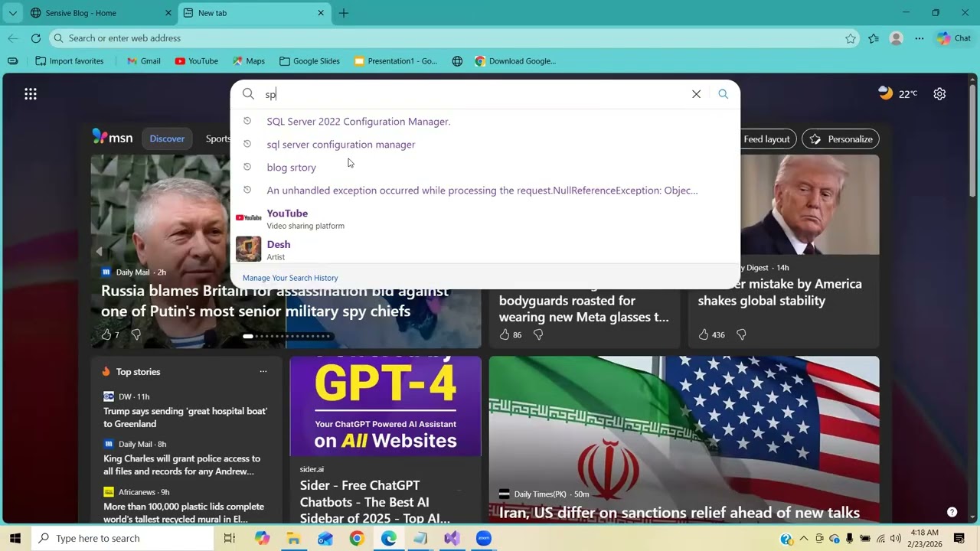
Task: Read Trump great hospital boat Greenland story
Action: [x=185, y=417]
